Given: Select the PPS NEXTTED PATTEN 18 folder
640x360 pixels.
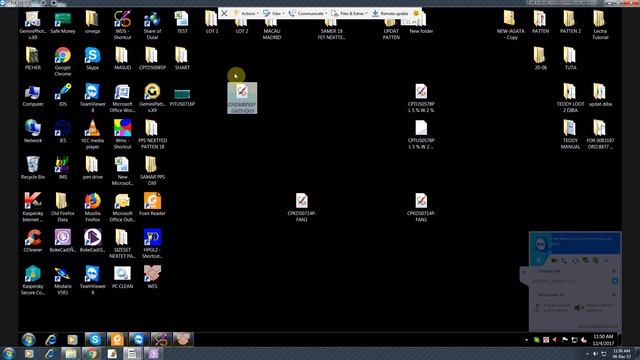Looking at the screenshot, I should pyautogui.click(x=152, y=134).
